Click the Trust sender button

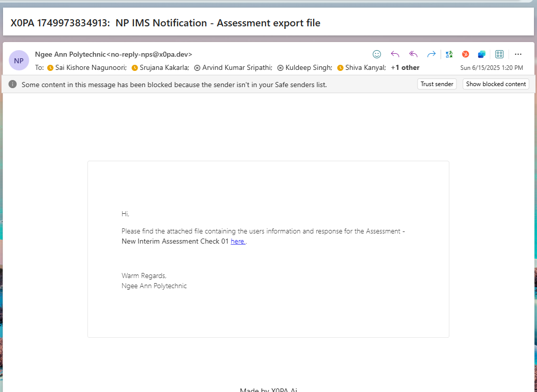tap(437, 84)
